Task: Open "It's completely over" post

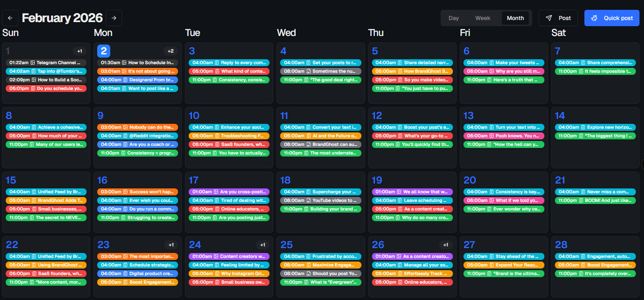Action: (595, 273)
